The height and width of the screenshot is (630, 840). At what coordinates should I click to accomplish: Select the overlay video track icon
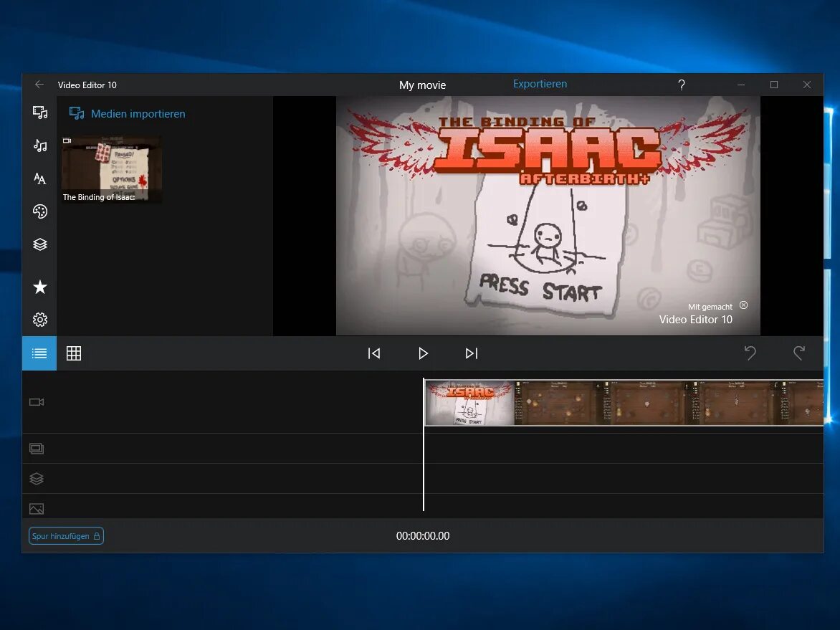[37, 449]
